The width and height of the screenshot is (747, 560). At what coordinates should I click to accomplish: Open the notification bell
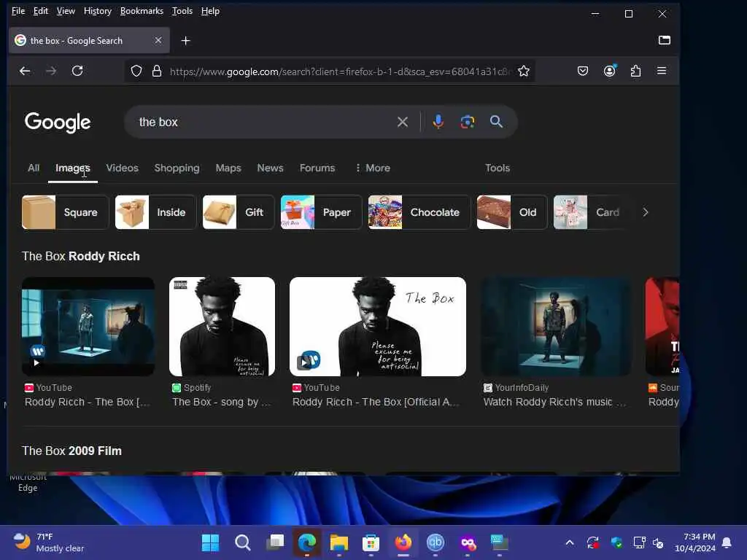click(x=727, y=542)
